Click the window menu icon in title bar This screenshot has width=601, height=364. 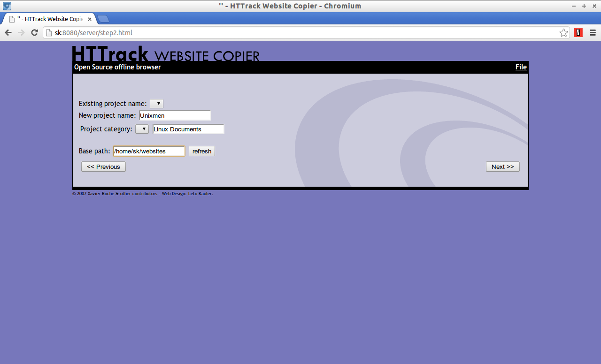7,6
